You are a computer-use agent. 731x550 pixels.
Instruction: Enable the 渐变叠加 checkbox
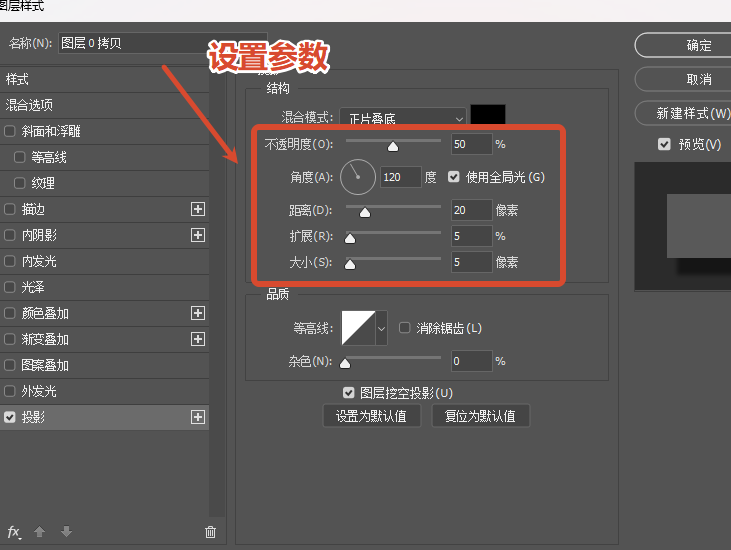tap(9, 339)
